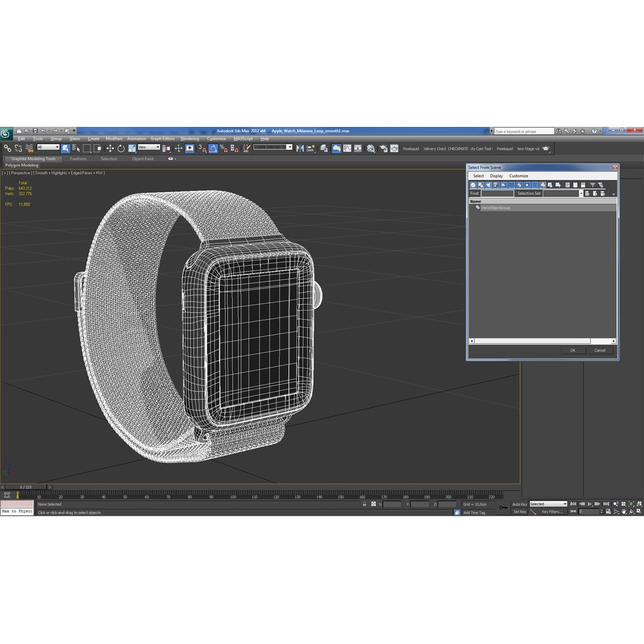Viewport: 644px width, 644px height.
Task: Click the Save File icon in quick access toolbar
Action: pos(35,131)
